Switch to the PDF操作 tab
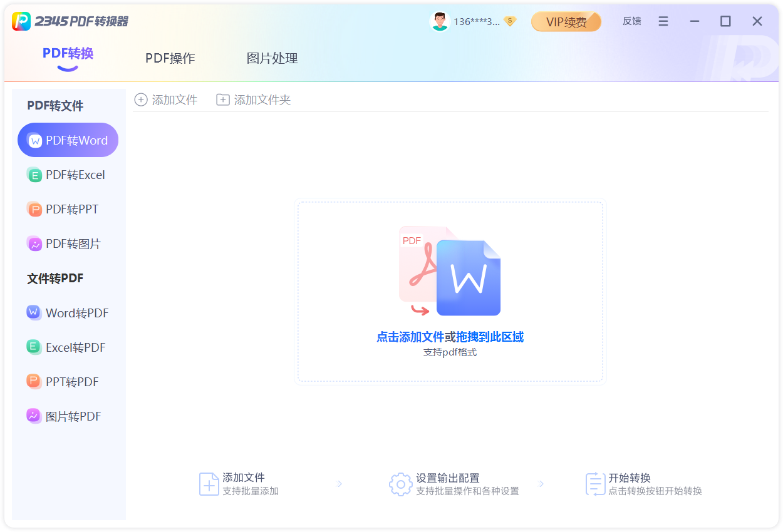 click(x=170, y=58)
